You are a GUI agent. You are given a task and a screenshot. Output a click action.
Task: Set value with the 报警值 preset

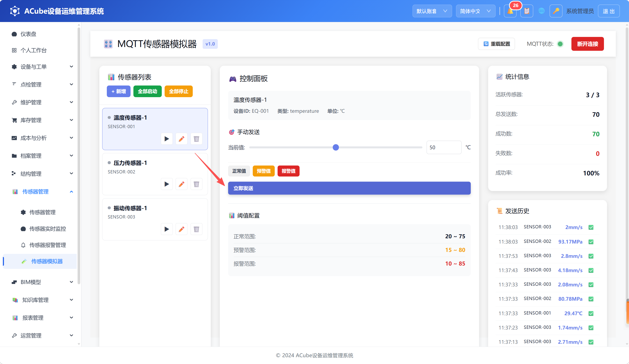pyautogui.click(x=289, y=171)
